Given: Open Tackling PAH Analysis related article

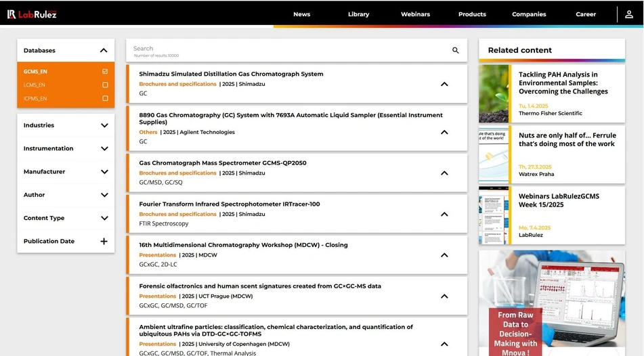Looking at the screenshot, I should [563, 83].
